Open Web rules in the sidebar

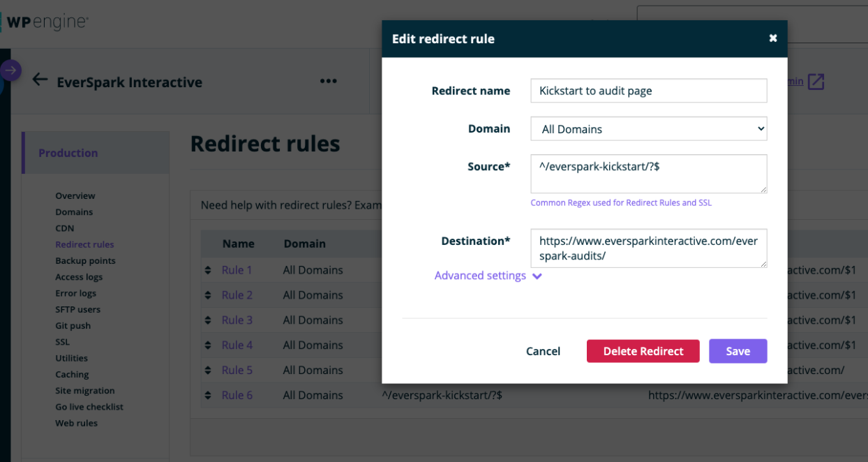(x=77, y=423)
